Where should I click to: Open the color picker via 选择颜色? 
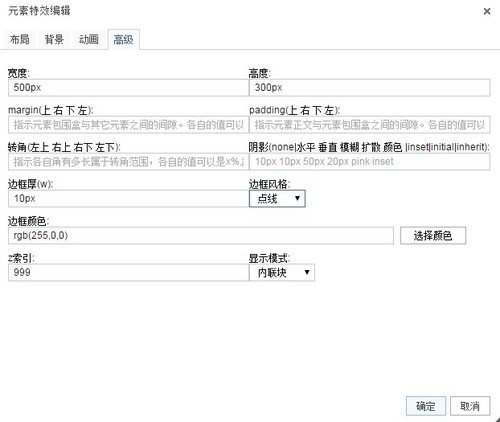coord(433,236)
